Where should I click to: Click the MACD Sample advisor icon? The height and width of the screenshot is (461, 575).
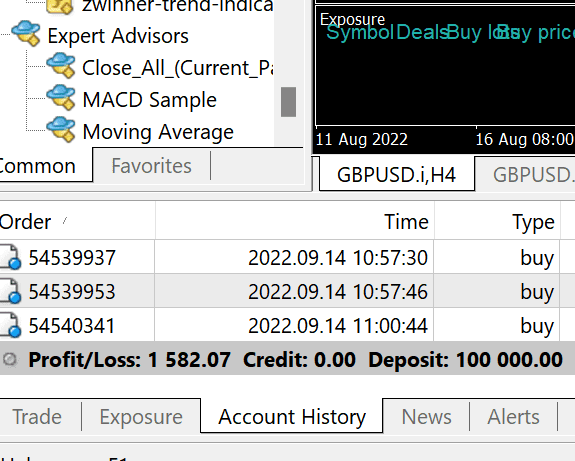click(61, 98)
